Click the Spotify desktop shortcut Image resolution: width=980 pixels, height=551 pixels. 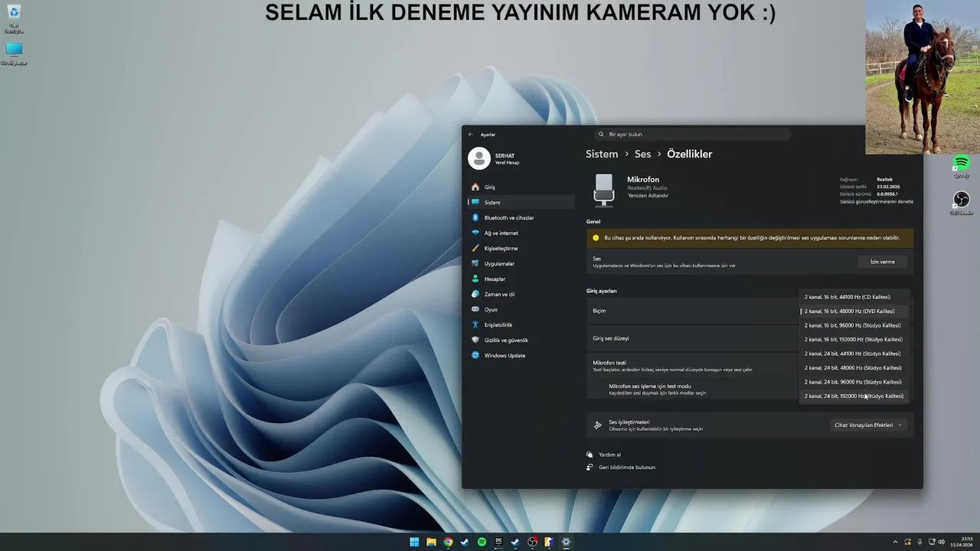click(962, 165)
